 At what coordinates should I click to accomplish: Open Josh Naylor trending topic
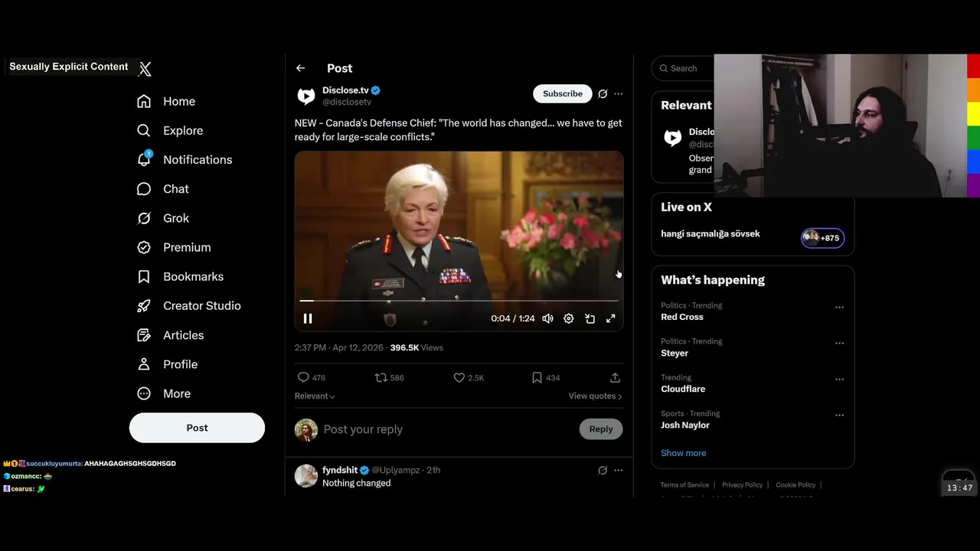coord(685,425)
